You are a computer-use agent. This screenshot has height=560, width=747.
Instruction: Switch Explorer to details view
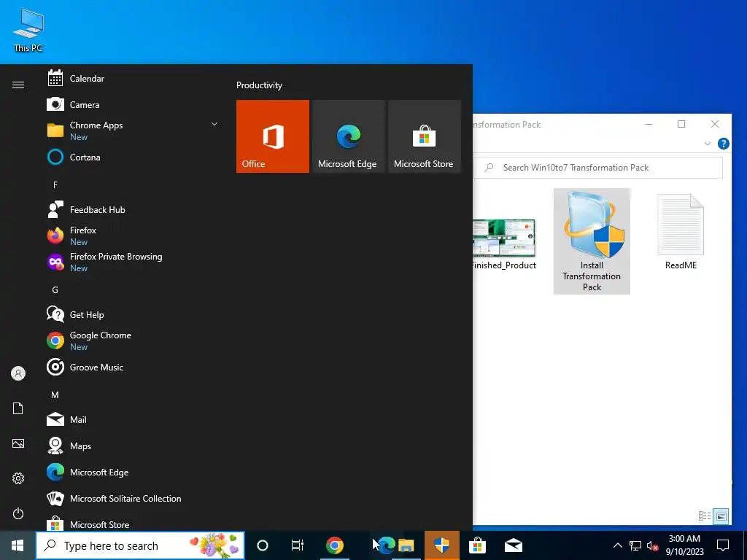pyautogui.click(x=705, y=516)
